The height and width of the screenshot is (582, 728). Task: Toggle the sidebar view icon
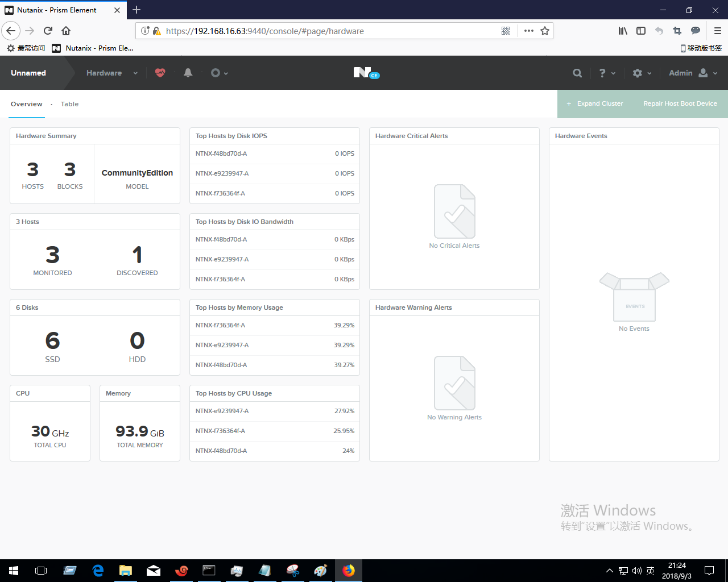(x=641, y=31)
